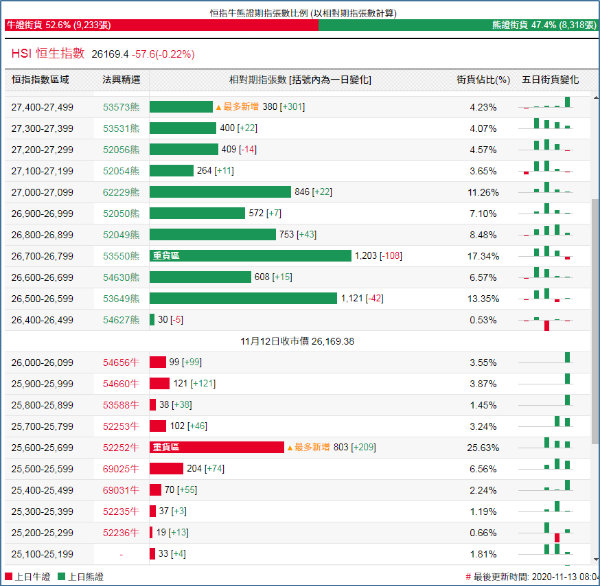Open the 52054熊 warrant link
Viewport: 600px width, 586px height.
click(x=121, y=171)
